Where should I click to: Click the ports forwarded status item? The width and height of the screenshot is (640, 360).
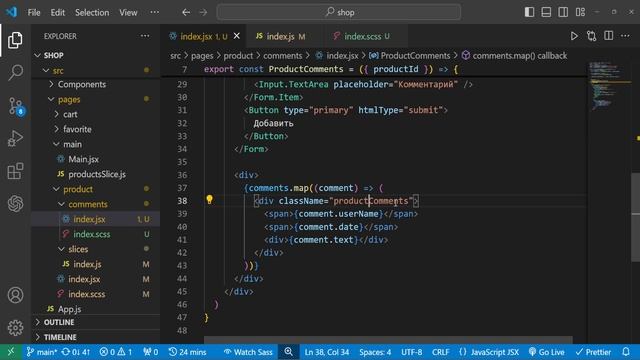click(x=151, y=352)
